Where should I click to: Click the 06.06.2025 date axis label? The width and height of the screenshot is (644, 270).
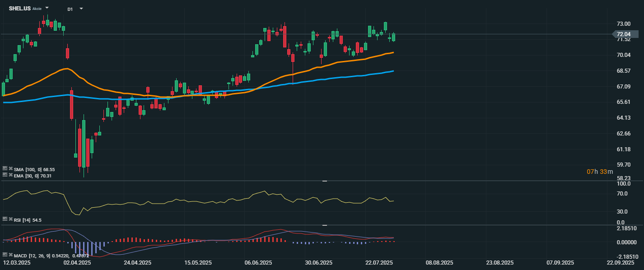point(258,262)
